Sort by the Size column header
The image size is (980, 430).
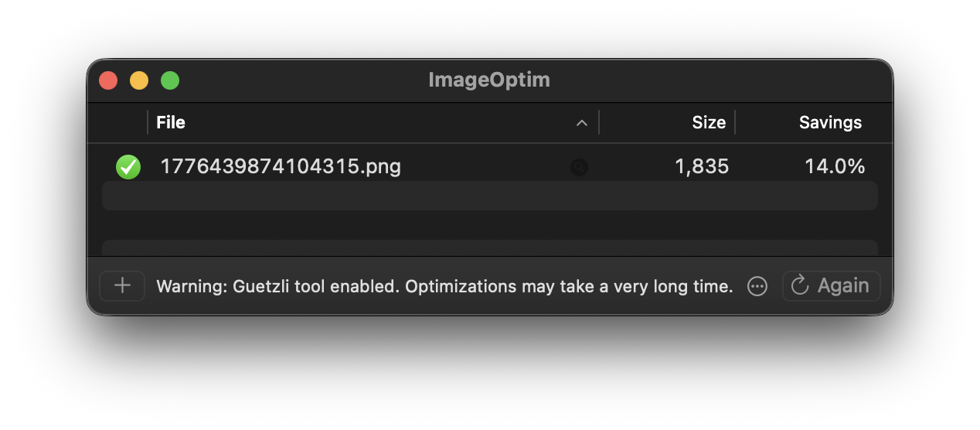708,122
